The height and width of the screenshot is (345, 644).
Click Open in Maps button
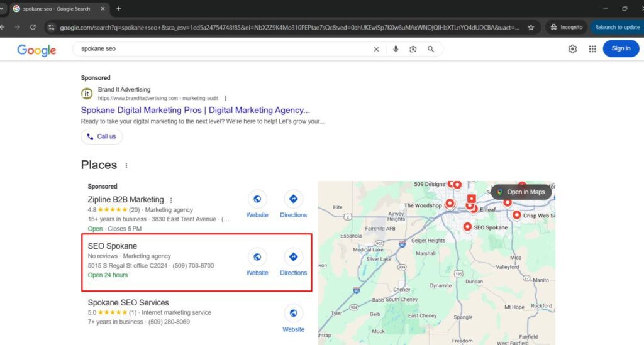[521, 192]
